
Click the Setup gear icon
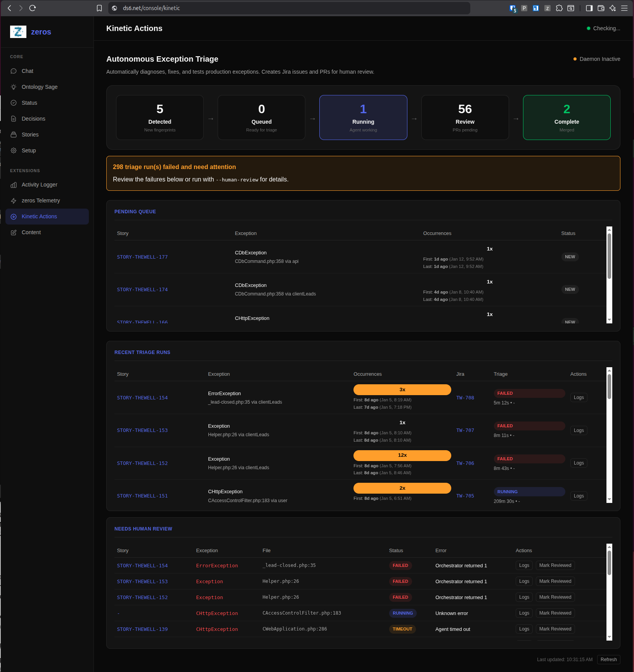click(x=14, y=150)
